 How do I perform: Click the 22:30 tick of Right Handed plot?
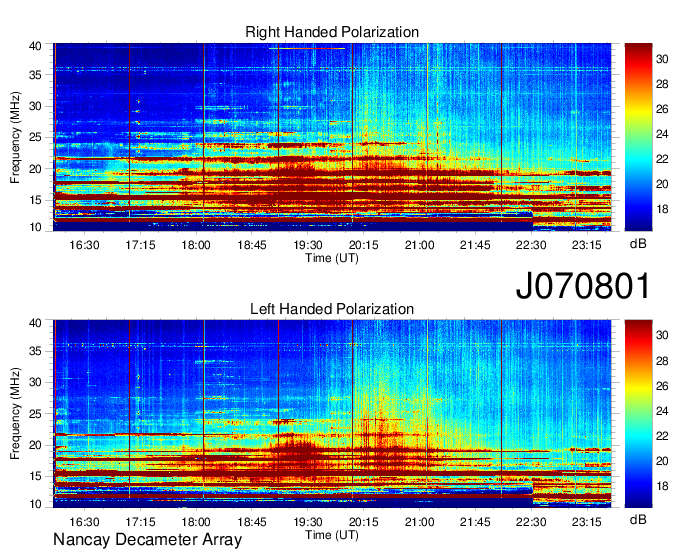pos(531,245)
